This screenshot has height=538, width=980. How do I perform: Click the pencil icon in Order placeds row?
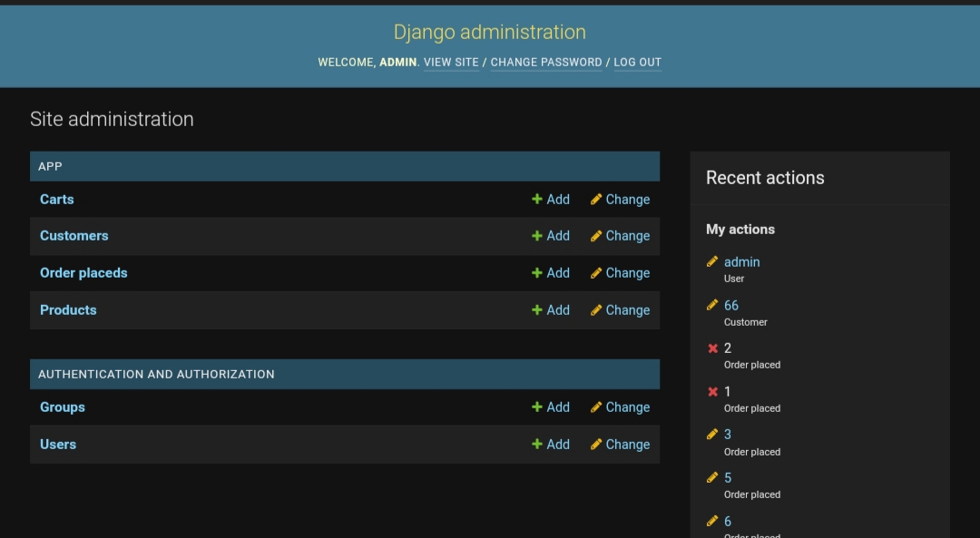(596, 273)
